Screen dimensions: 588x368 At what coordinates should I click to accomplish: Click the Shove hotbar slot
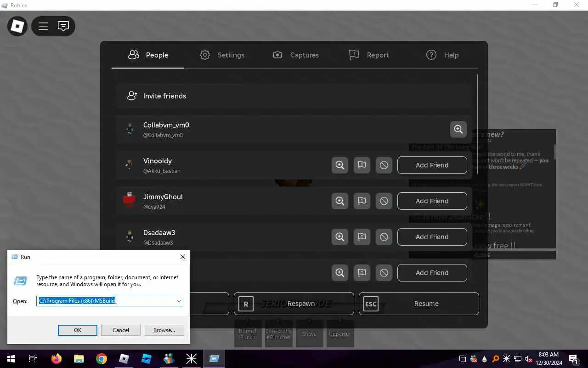point(309,333)
